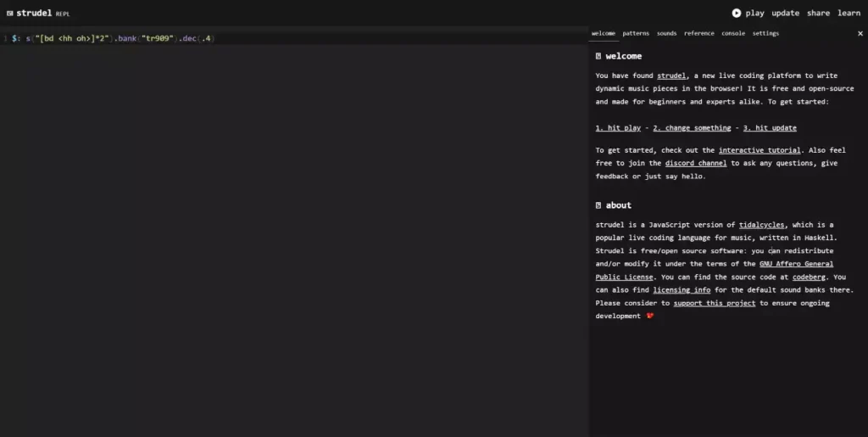This screenshot has height=437, width=868.
Task: Click the '2. change something' link
Action: [x=692, y=128]
